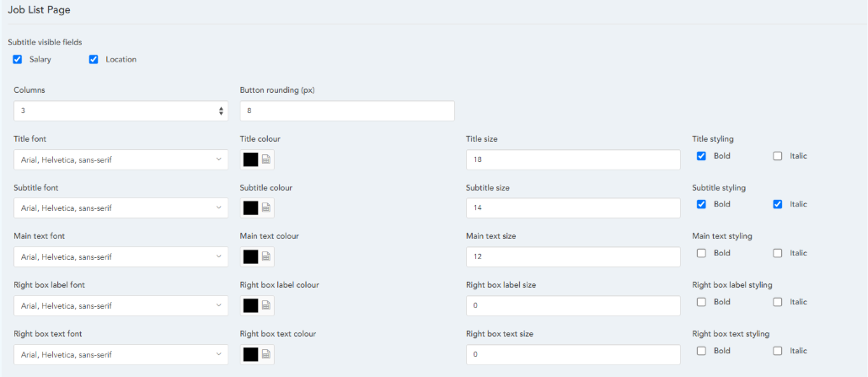The width and height of the screenshot is (868, 377).
Task: Open the Title font dropdown
Action: (121, 159)
